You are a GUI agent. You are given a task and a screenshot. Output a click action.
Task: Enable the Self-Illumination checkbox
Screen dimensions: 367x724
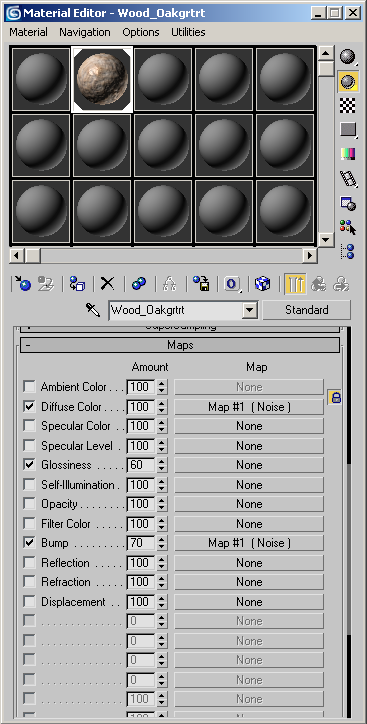click(x=30, y=484)
